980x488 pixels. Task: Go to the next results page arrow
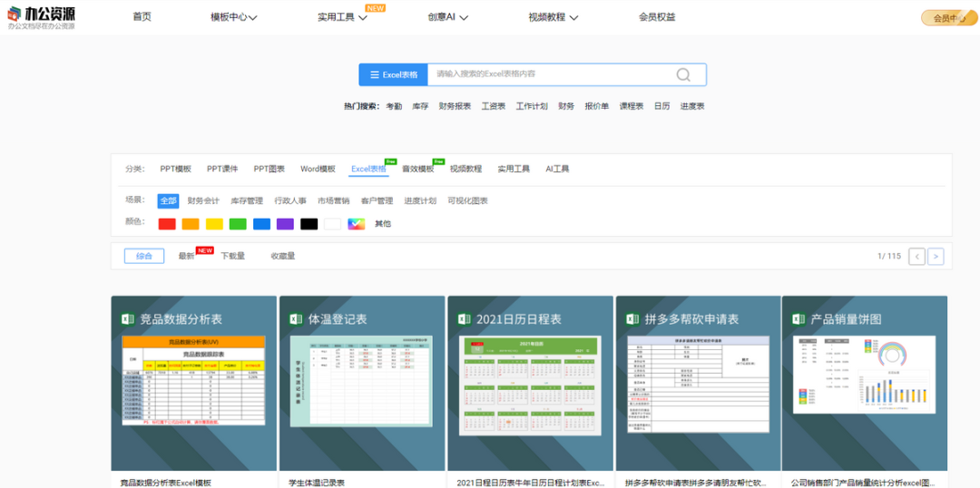coord(936,256)
